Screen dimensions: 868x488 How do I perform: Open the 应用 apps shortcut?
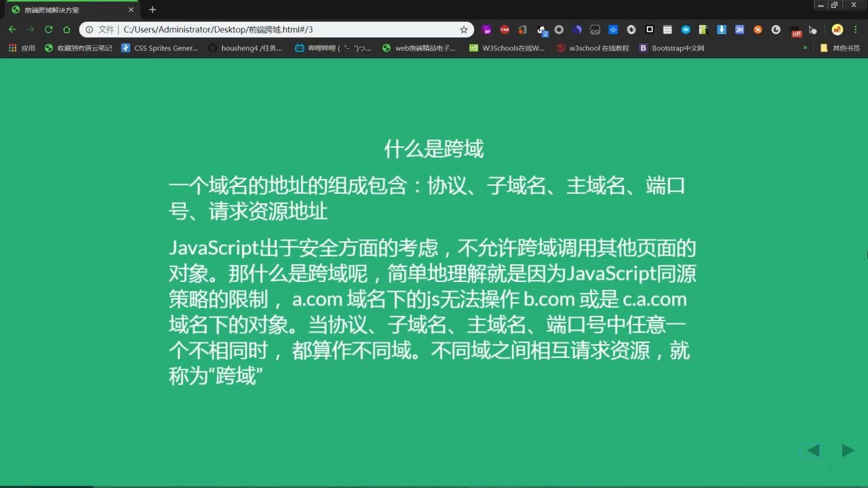pos(22,48)
